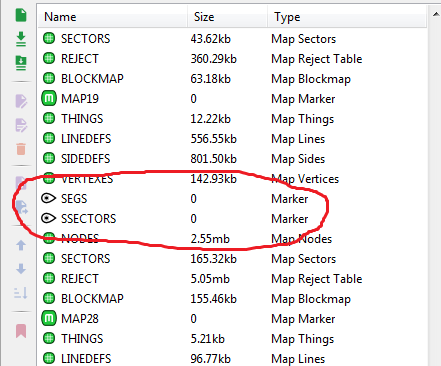The width and height of the screenshot is (441, 366).
Task: Click the globe icon on the 12.22kb THINGS row
Action: point(49,118)
